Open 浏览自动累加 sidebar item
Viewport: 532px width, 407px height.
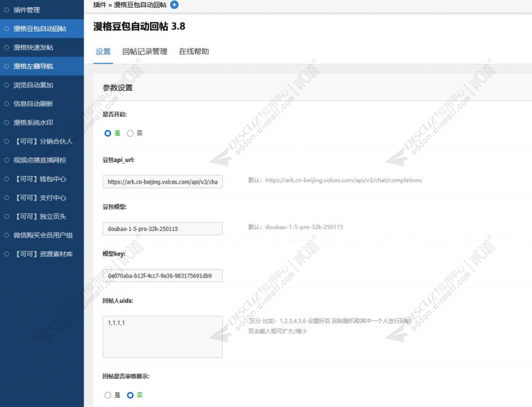[42, 85]
